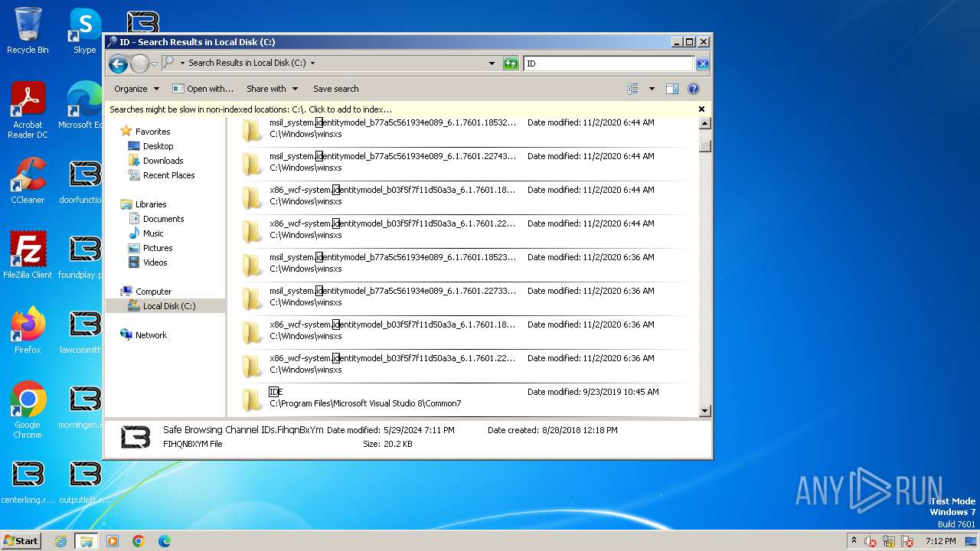The image size is (980, 551).
Task: Show hidden system tray icons
Action: point(854,541)
